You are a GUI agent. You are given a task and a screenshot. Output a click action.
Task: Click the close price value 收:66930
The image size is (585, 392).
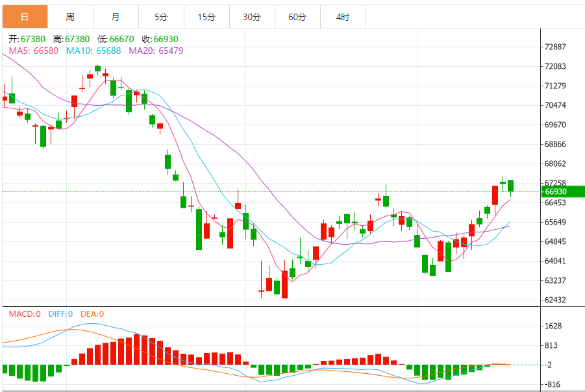pyautogui.click(x=160, y=39)
